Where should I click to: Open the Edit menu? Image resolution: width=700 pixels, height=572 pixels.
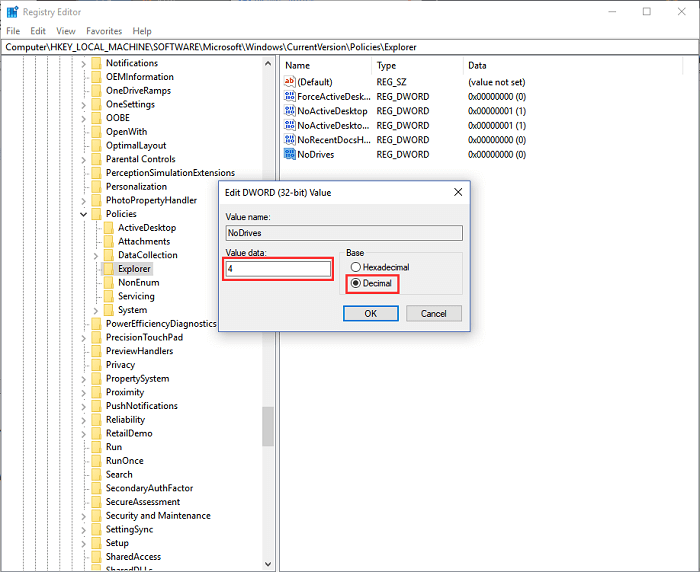point(38,31)
